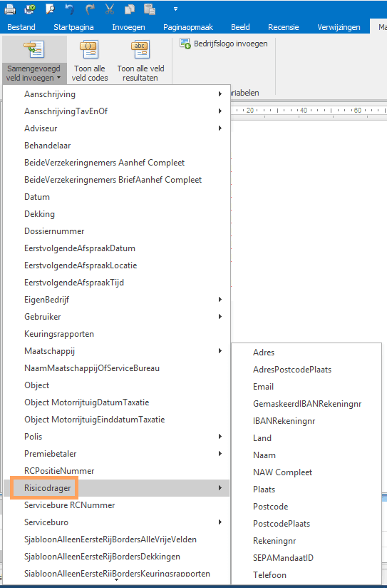Viewport: 387px width, 588px height.
Task: Select the Object menu entry
Action: tap(116, 385)
